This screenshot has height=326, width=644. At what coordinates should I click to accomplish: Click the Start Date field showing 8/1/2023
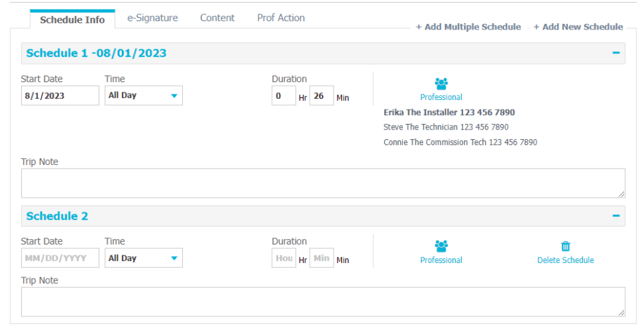coord(60,96)
